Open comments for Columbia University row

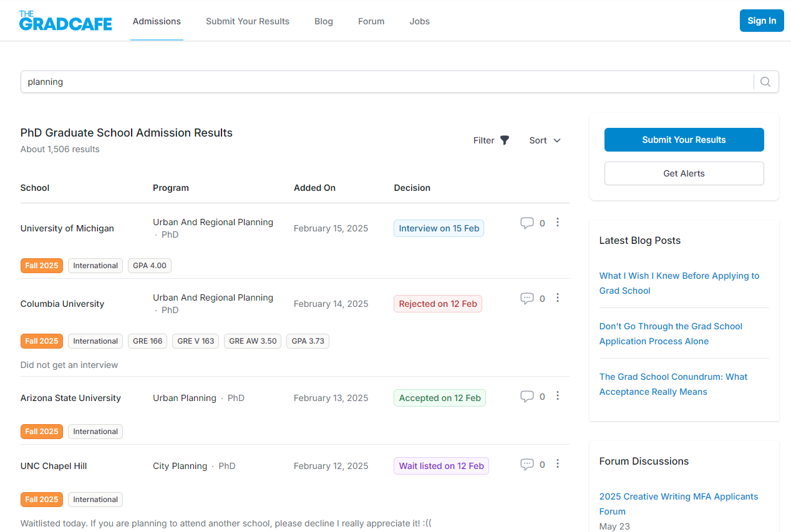pos(527,298)
